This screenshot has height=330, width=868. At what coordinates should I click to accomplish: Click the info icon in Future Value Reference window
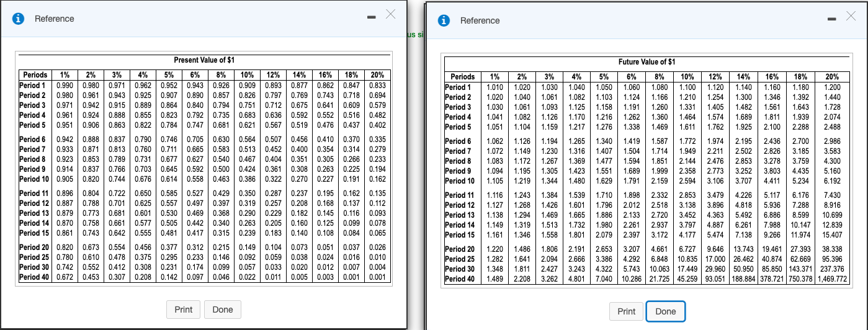[x=444, y=20]
